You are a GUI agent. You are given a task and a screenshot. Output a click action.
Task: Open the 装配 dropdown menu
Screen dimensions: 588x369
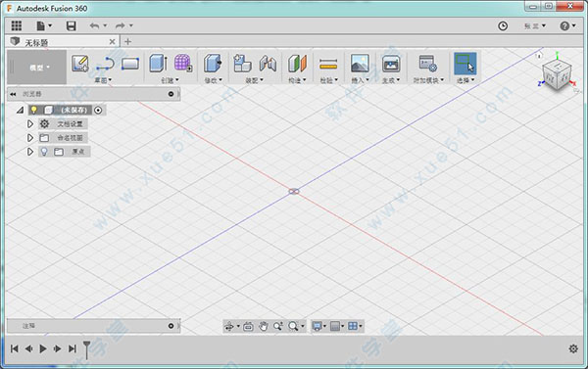click(x=254, y=80)
